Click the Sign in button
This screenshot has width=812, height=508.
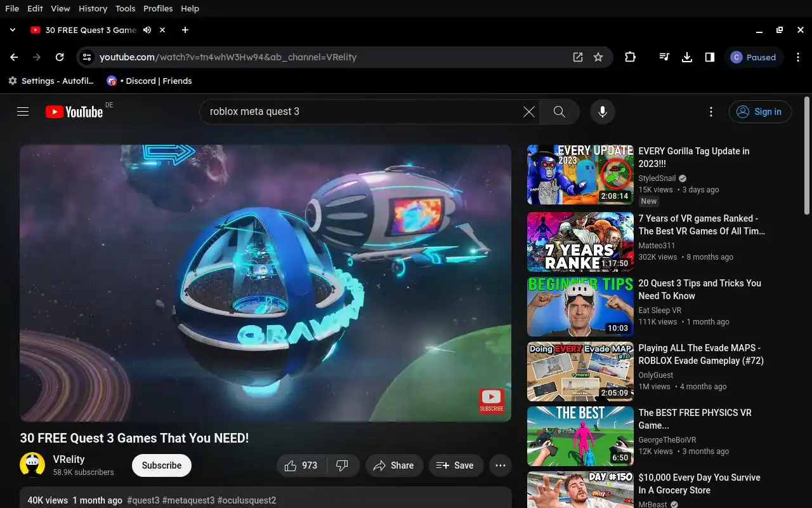pyautogui.click(x=760, y=112)
